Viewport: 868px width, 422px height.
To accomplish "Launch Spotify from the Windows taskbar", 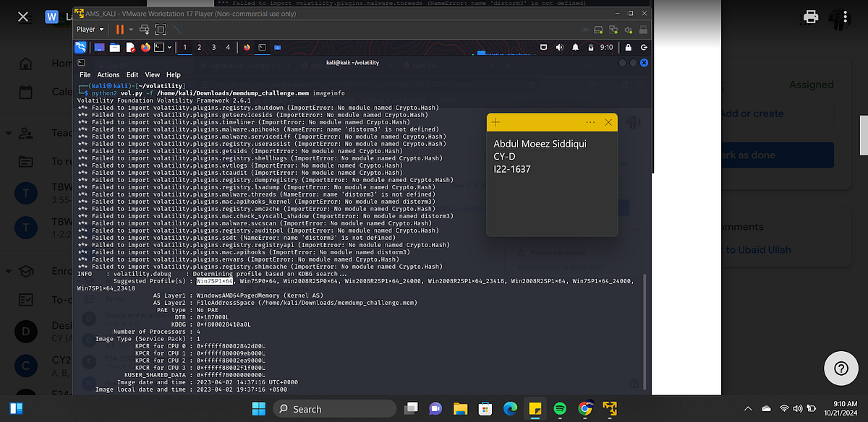I will click(x=559, y=408).
